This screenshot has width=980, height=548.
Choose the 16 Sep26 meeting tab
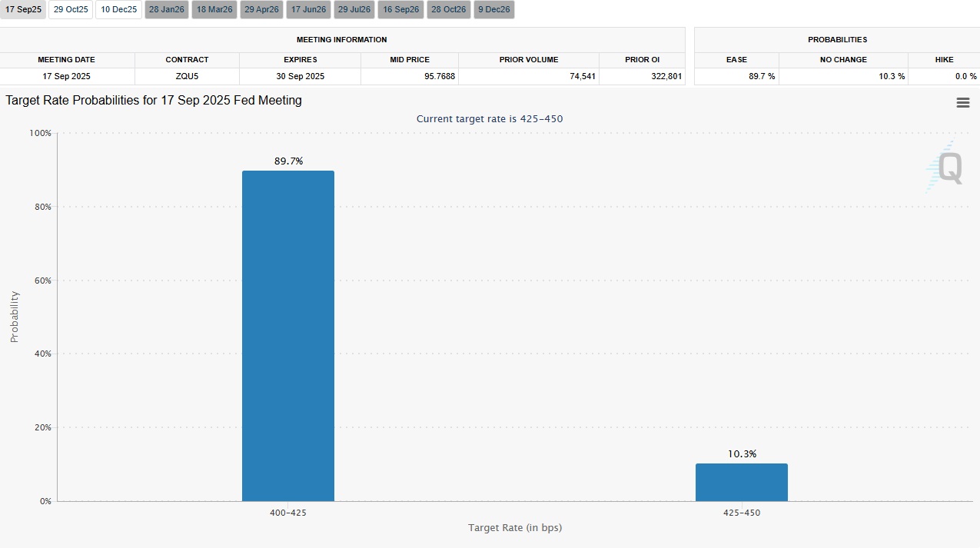(400, 10)
